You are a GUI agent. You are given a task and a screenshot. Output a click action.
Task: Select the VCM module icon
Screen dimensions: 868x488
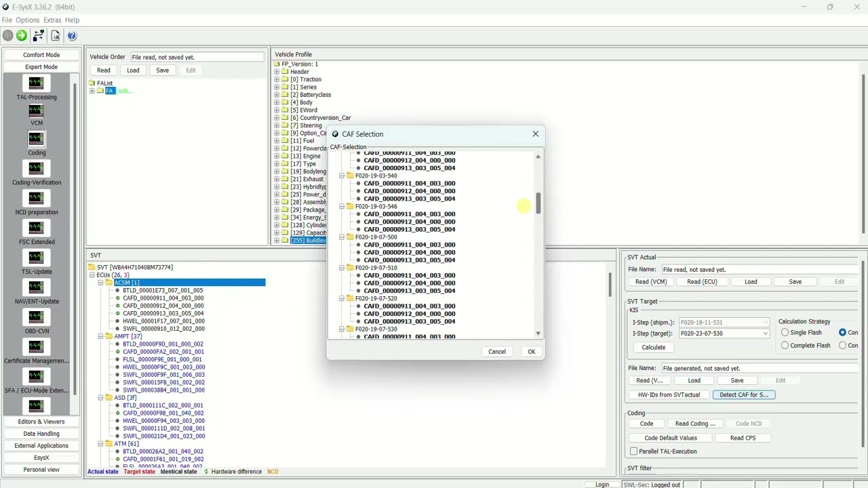point(36,110)
